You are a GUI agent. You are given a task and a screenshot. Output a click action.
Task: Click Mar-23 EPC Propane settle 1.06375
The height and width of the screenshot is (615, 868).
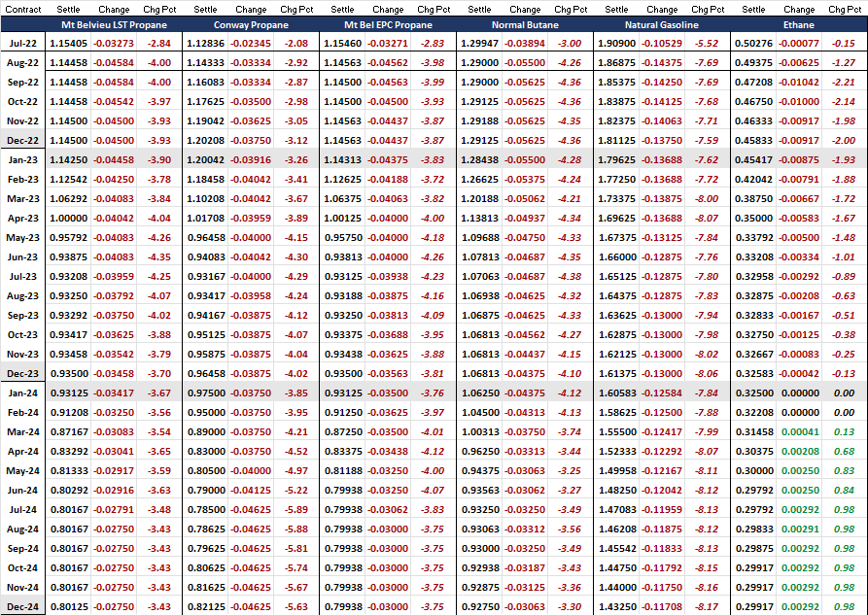pos(343,199)
